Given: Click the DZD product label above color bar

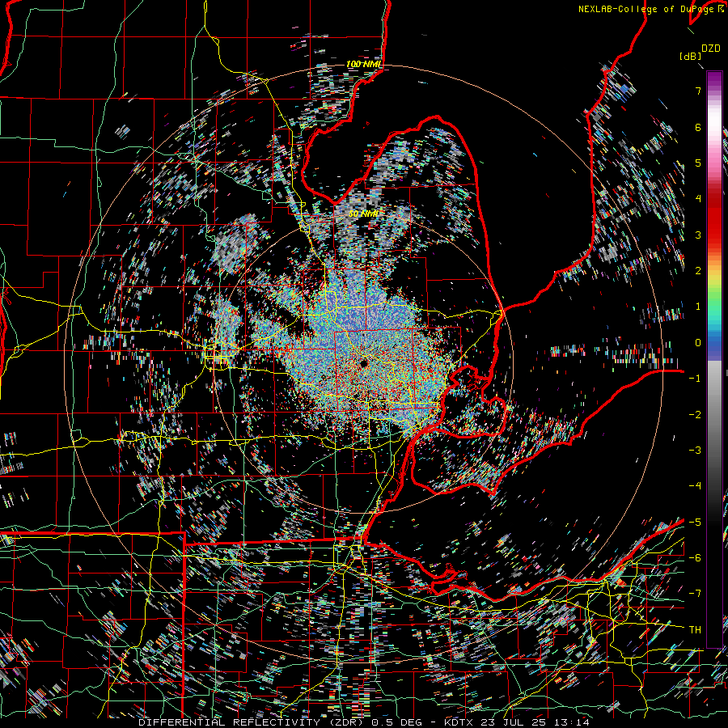Looking at the screenshot, I should pyautogui.click(x=711, y=49).
